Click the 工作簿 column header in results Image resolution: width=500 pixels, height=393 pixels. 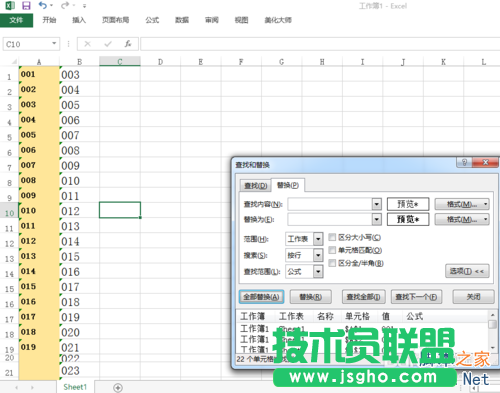click(x=253, y=316)
